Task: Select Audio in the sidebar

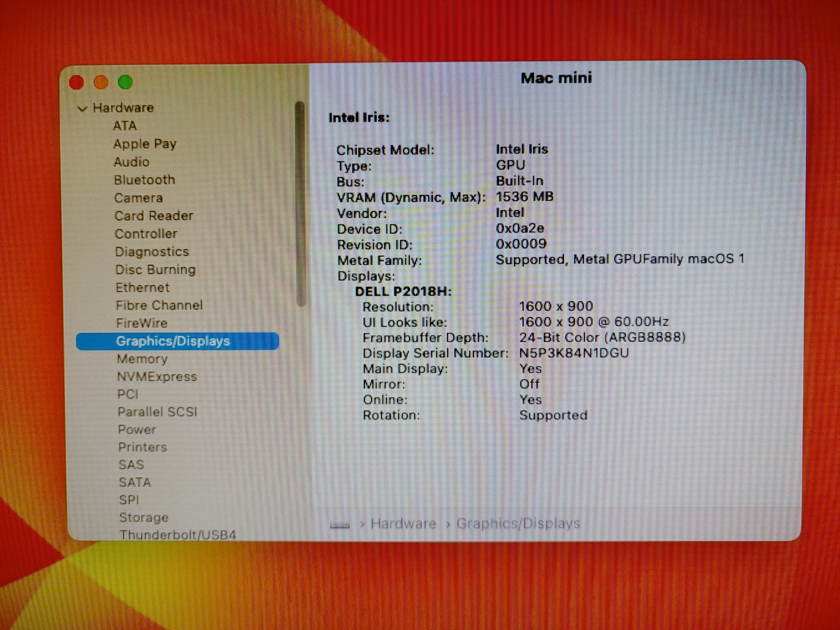Action: [x=131, y=162]
